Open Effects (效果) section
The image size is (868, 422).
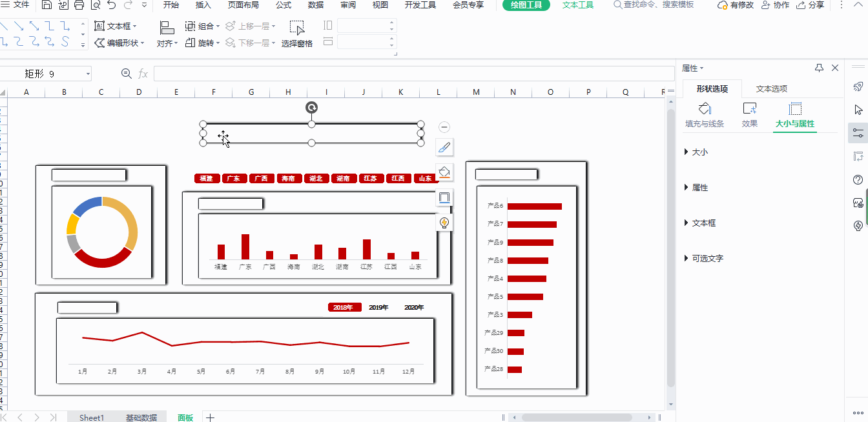tap(750, 116)
